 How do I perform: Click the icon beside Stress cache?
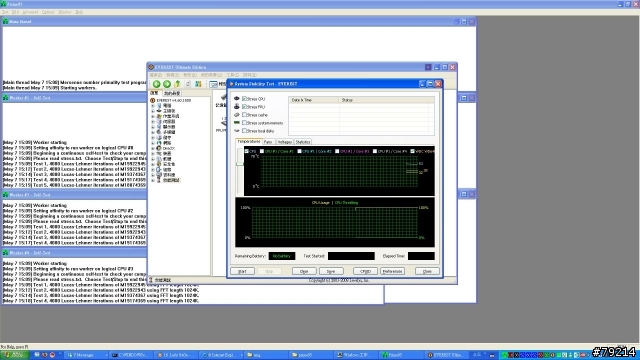pyautogui.click(x=237, y=115)
